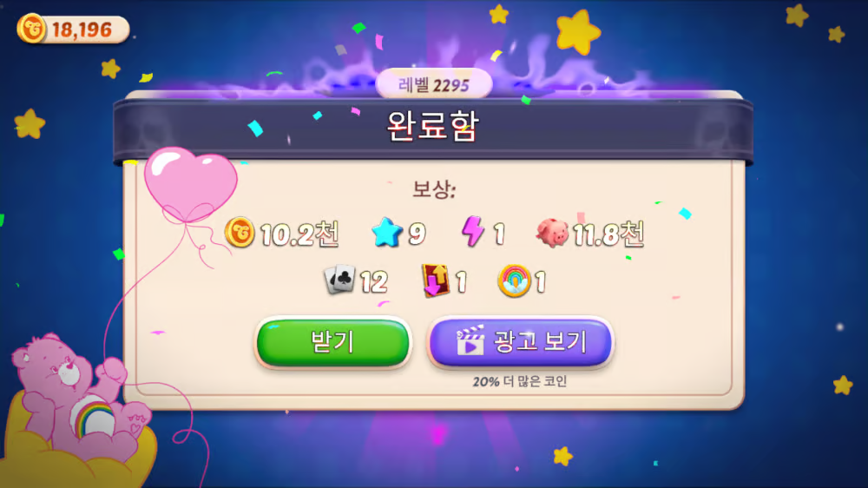Image resolution: width=868 pixels, height=488 pixels.
Task: Click the 보상: rewards label
Action: (x=434, y=189)
